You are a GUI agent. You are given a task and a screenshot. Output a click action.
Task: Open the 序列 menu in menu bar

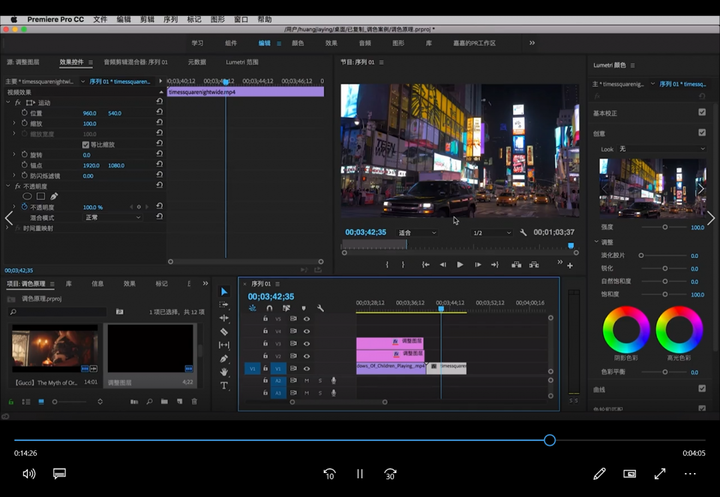pos(171,19)
